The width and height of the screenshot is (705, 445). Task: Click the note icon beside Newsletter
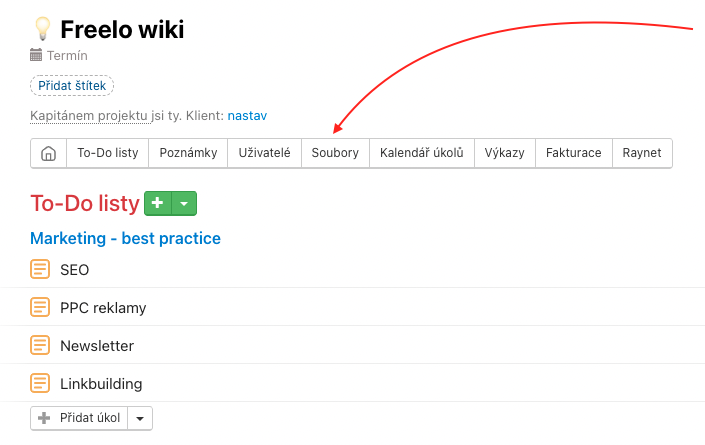click(x=40, y=345)
